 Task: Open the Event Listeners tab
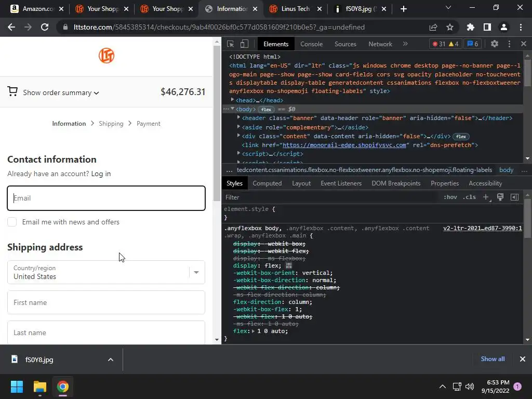(x=341, y=183)
